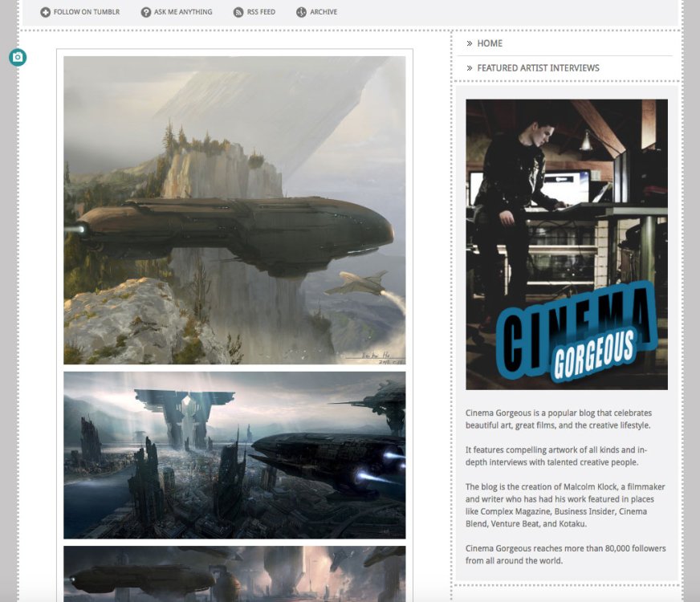
Task: Click the Archive globe icon
Action: 301,12
